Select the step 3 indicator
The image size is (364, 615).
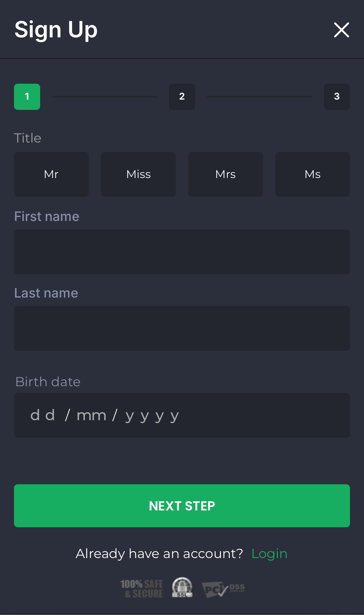[x=337, y=96]
